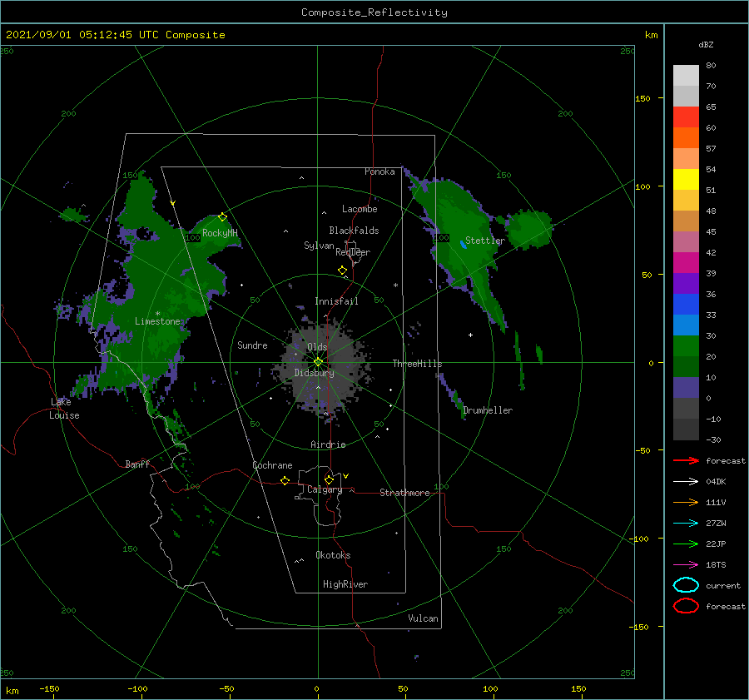The width and height of the screenshot is (749, 700).
Task: Click the red forecast arrow in legend
Action: 686,460
